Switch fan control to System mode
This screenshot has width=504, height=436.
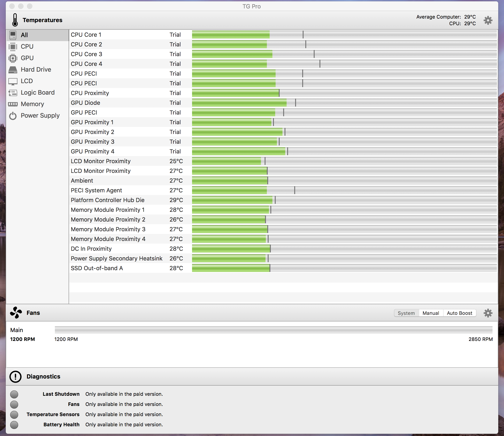[x=406, y=313]
